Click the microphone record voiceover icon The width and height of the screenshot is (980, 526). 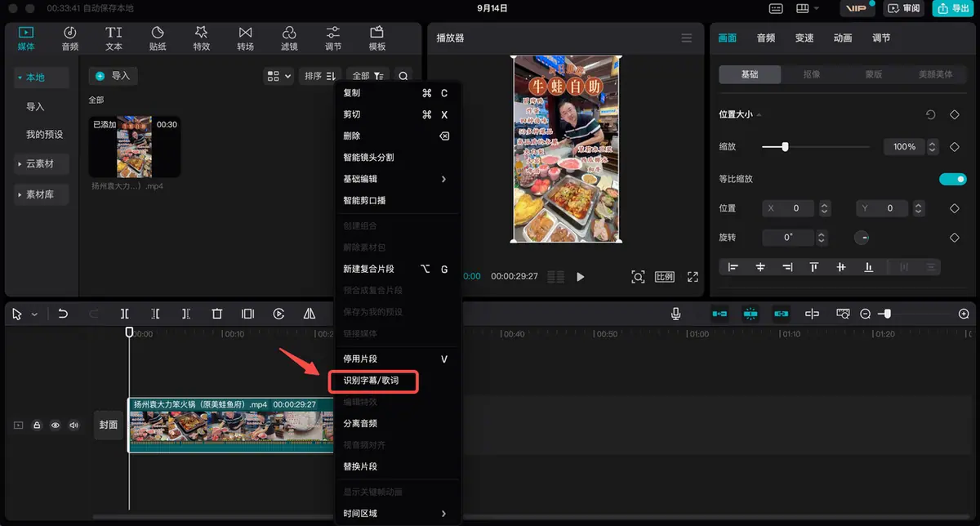(x=676, y=314)
